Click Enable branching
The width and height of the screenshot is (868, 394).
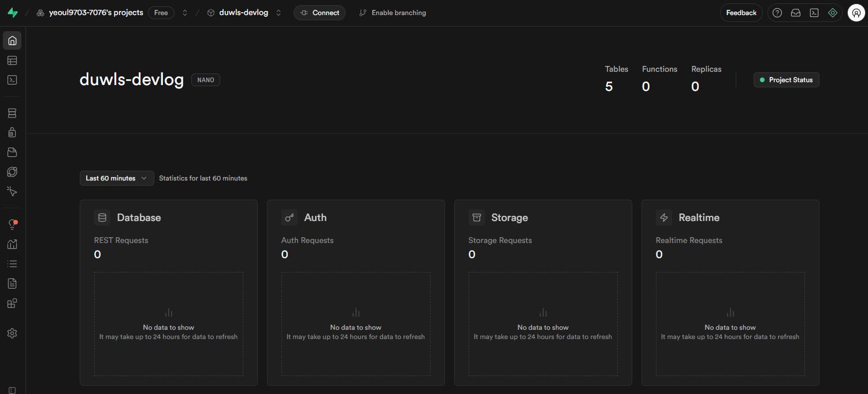point(392,13)
